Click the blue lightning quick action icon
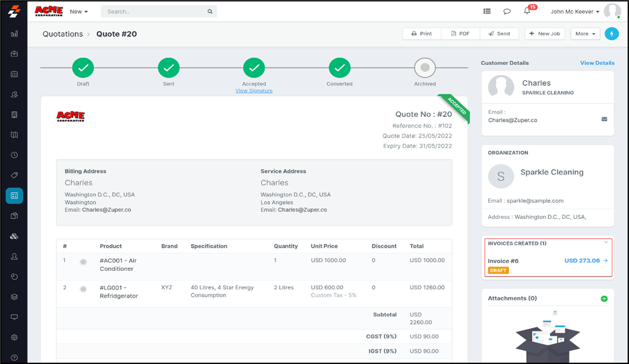 pos(612,33)
